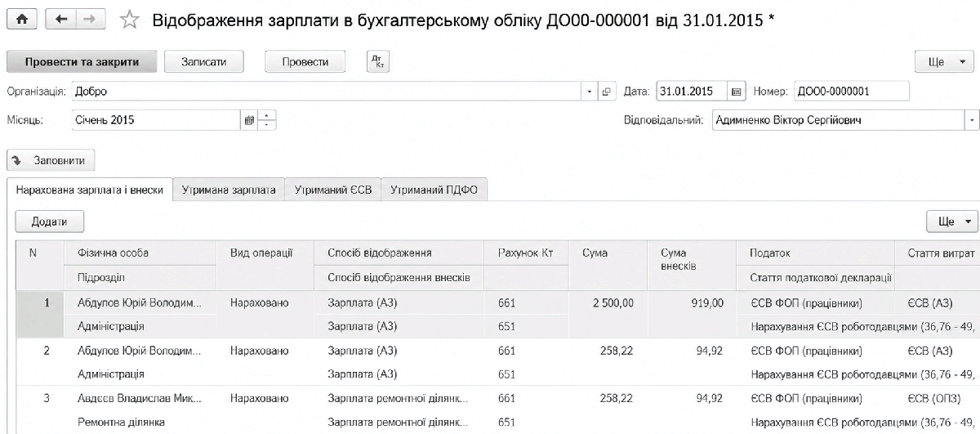Open month picker calendar for Місяць
Viewport: 980px width, 434px height.
coord(251,120)
